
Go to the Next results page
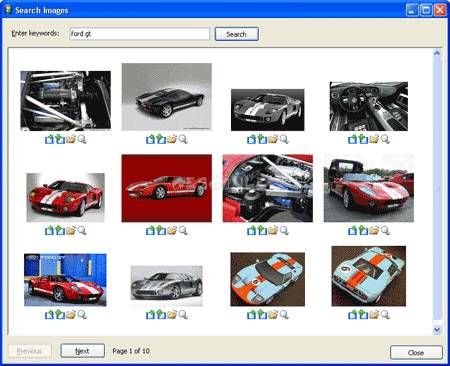point(82,351)
